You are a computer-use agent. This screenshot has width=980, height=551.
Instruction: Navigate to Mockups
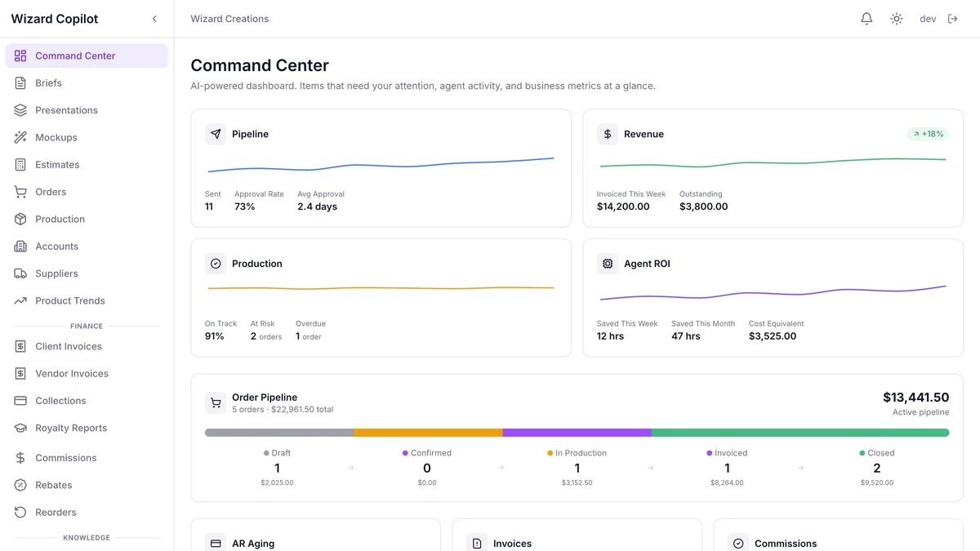(x=87, y=137)
